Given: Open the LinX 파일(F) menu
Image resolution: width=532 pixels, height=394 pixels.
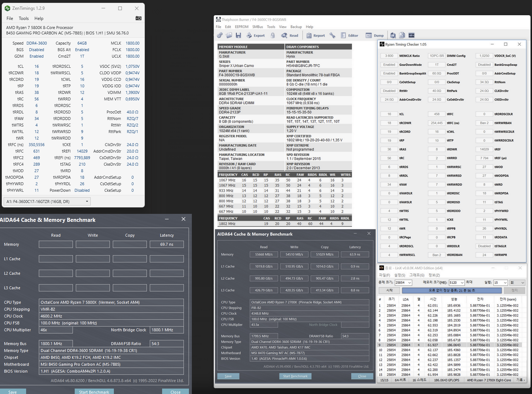Looking at the screenshot, I should pyautogui.click(x=384, y=275).
